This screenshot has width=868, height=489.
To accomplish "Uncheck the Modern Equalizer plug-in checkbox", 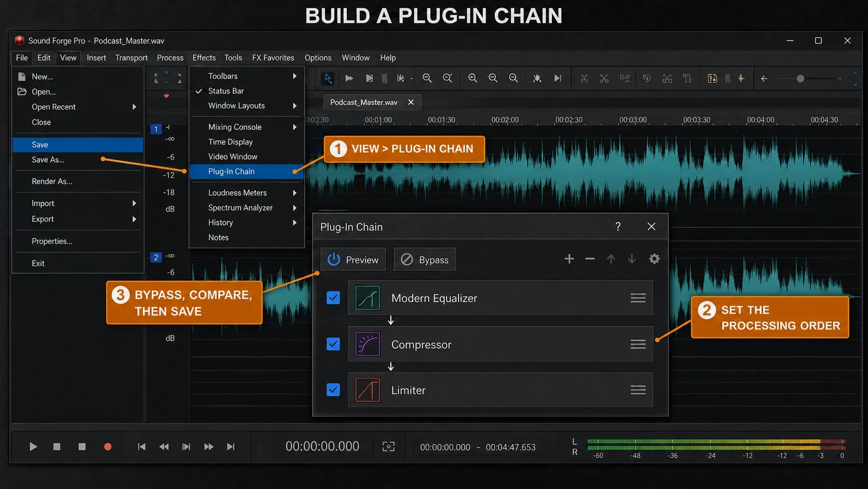I will (x=333, y=298).
